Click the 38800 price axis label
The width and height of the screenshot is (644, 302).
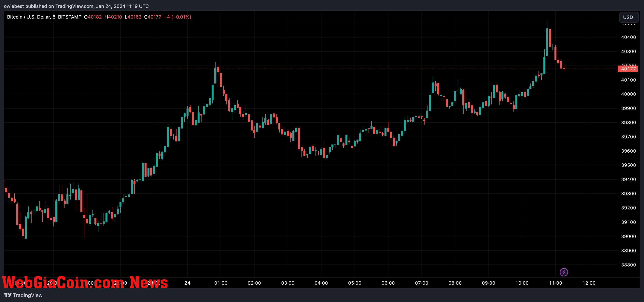pyautogui.click(x=628, y=265)
